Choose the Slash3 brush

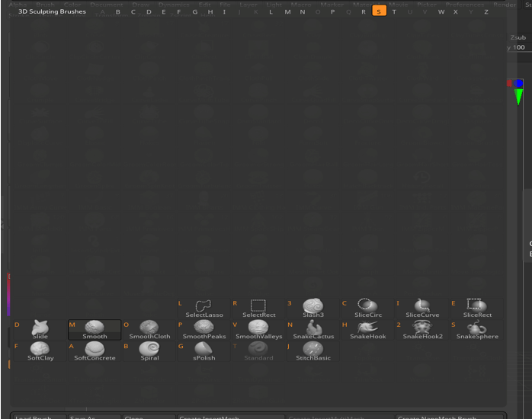pyautogui.click(x=313, y=309)
